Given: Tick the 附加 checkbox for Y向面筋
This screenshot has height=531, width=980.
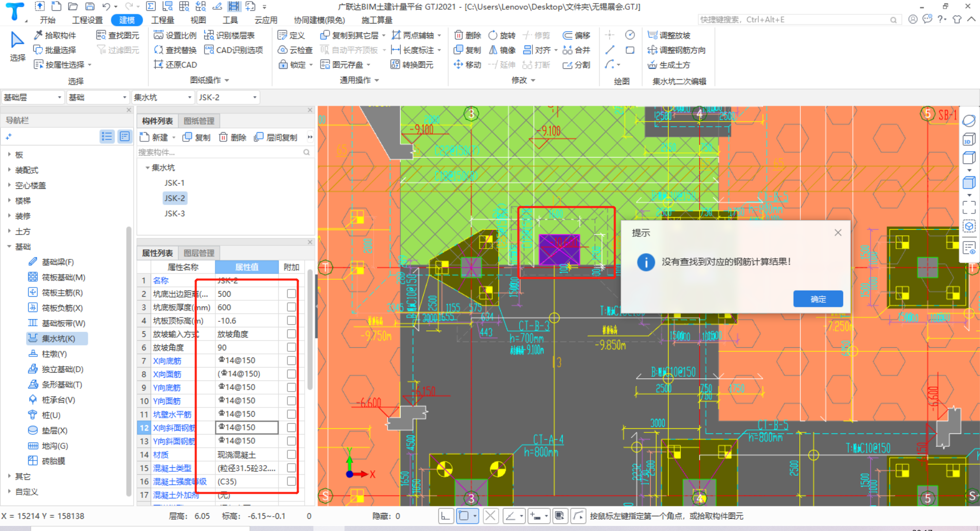Looking at the screenshot, I should 291,401.
